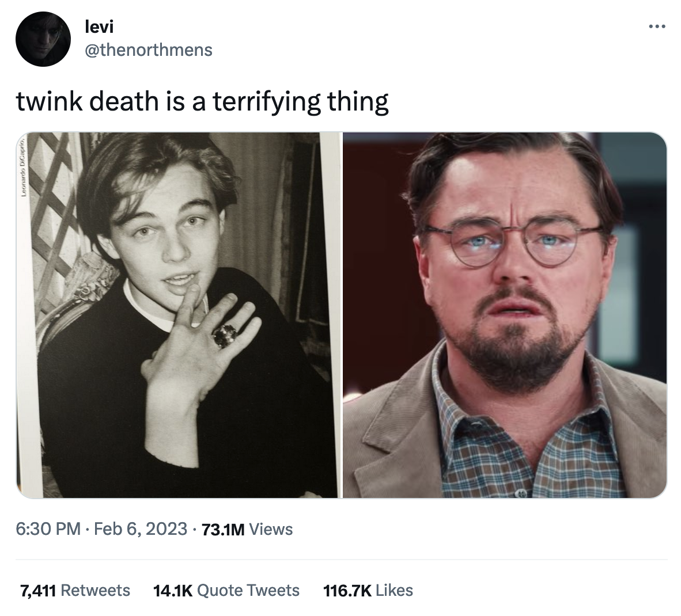Click levi's round profile avatar
The image size is (681, 616).
[x=43, y=39]
